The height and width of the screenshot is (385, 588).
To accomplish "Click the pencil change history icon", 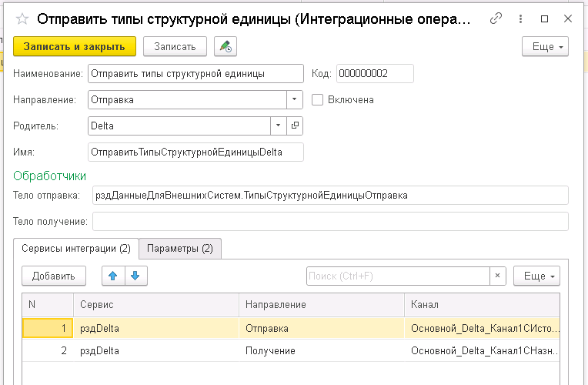I will [x=226, y=47].
